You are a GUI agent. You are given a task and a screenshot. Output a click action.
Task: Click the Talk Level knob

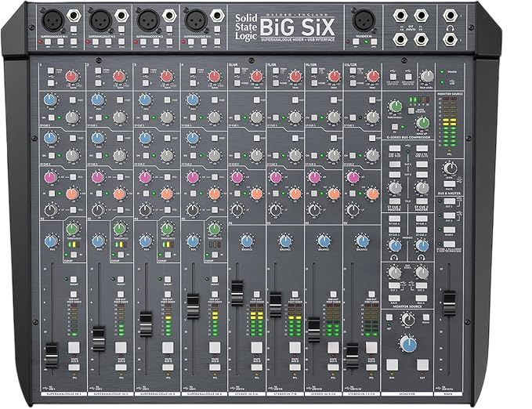(426, 76)
